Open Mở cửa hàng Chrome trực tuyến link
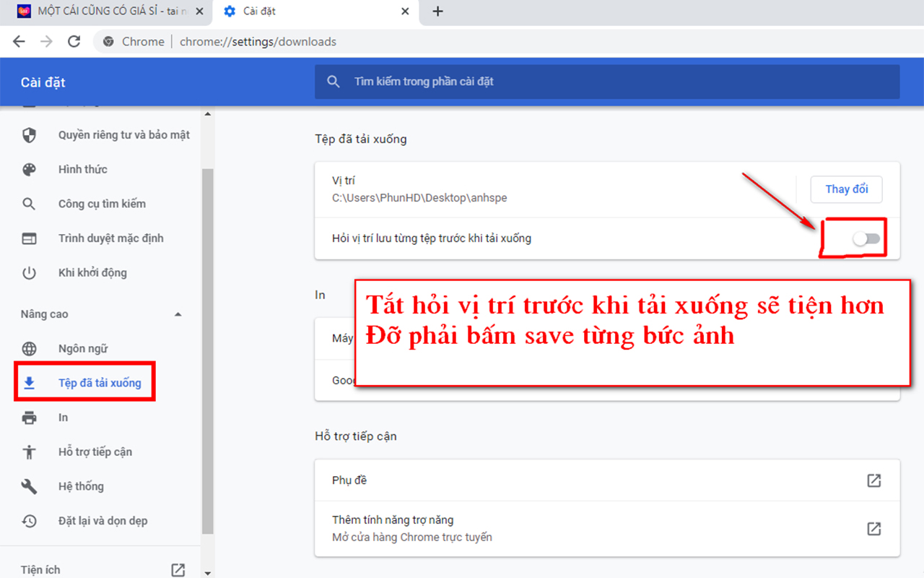924x578 pixels. pos(874,528)
